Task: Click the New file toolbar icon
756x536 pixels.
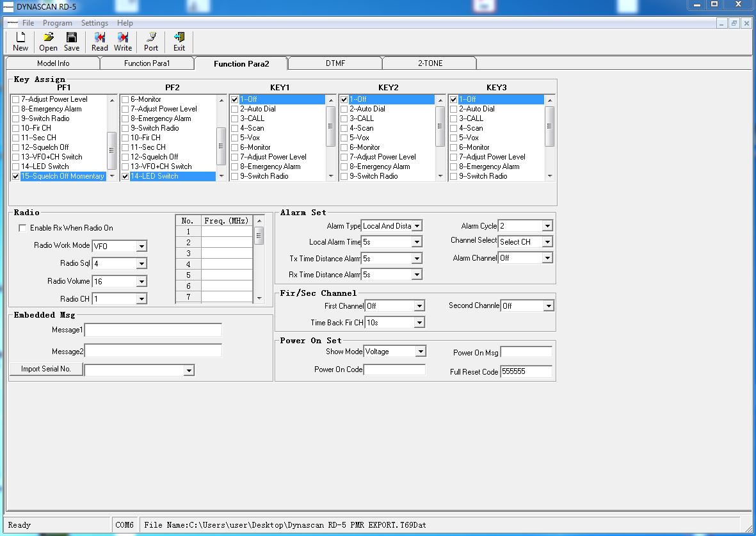Action: pos(20,42)
